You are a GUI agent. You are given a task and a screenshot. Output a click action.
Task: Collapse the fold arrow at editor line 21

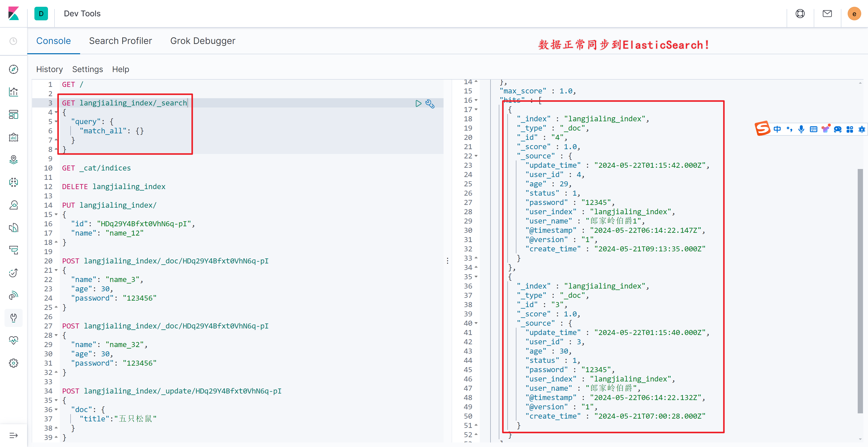(56, 270)
